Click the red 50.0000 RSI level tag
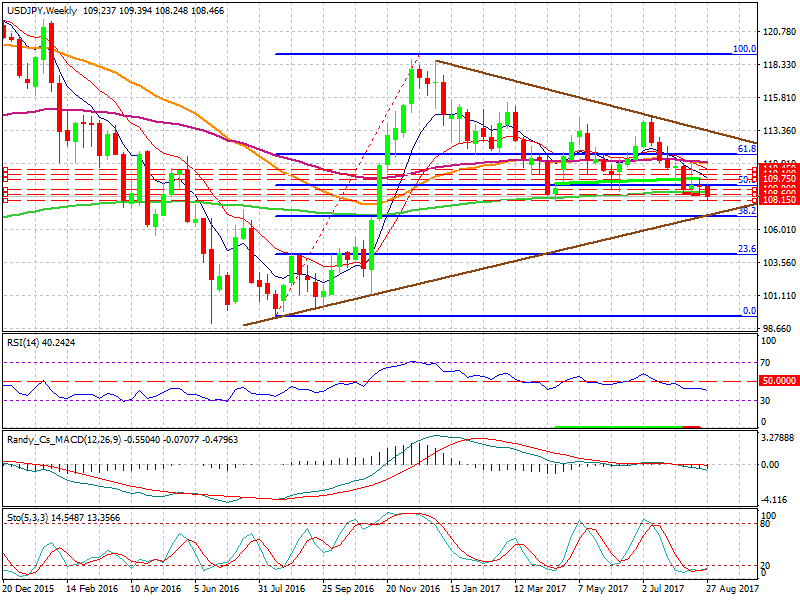The height and width of the screenshot is (600, 800). [779, 381]
